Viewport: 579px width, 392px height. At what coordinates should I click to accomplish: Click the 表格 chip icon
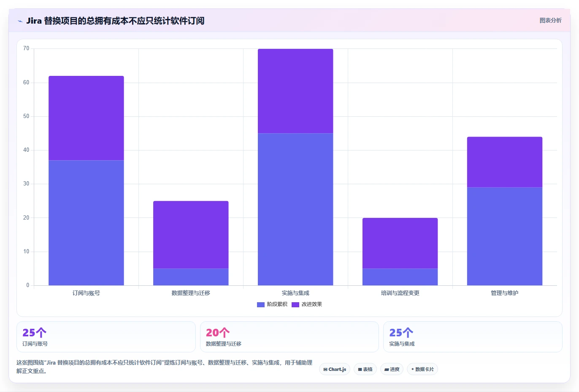pyautogui.click(x=360, y=369)
